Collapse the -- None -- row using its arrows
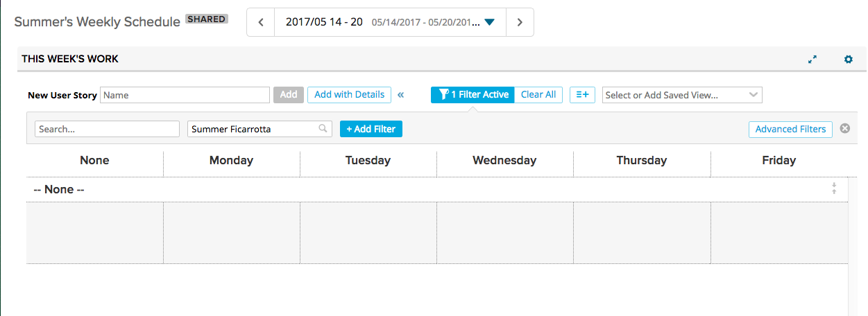This screenshot has width=868, height=316. (834, 188)
